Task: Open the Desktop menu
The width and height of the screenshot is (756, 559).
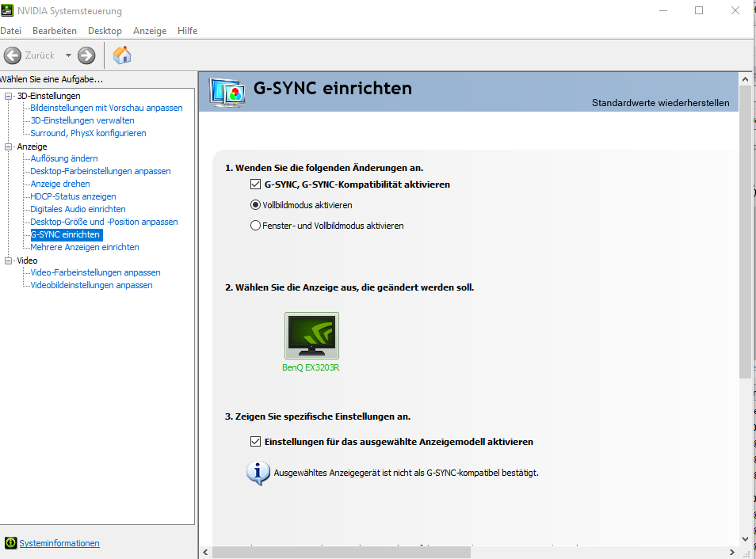Action: tap(105, 31)
